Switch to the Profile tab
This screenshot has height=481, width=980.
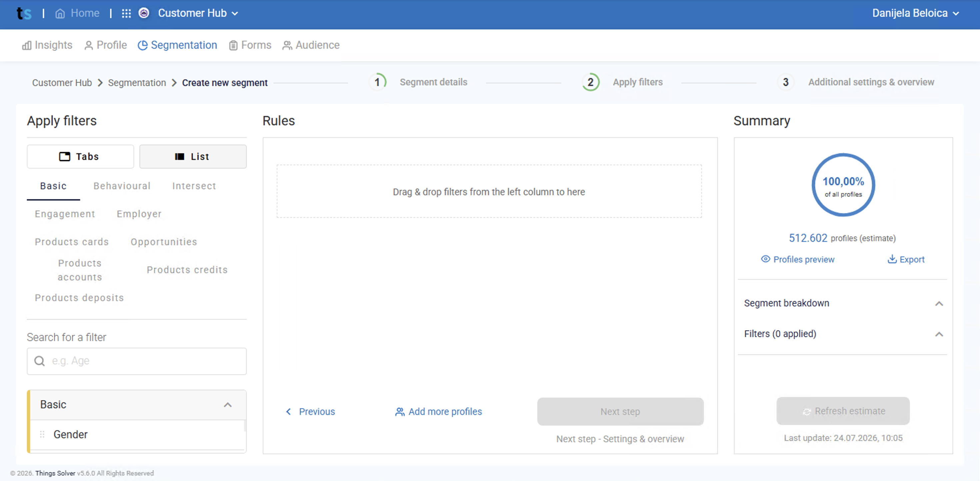[105, 45]
